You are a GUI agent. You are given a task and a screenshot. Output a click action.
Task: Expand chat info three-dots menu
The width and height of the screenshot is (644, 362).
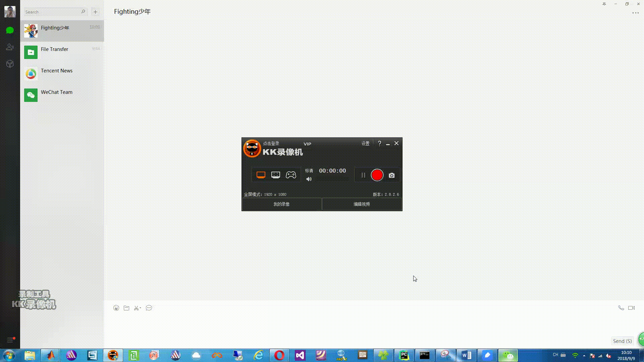(x=635, y=13)
